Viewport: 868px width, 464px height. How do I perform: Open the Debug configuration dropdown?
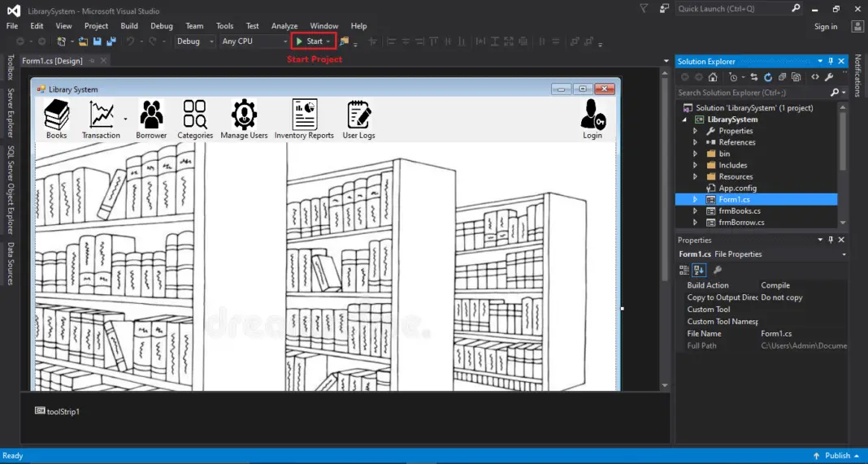[x=211, y=41]
